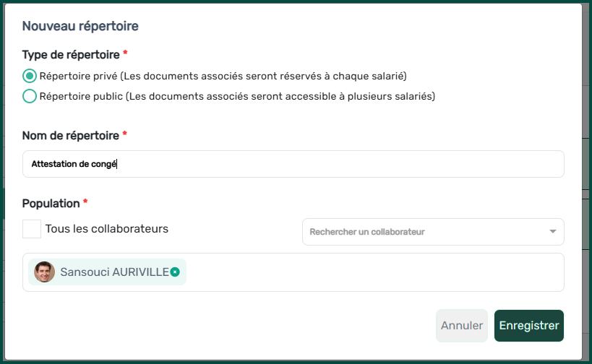Select the "Répertoire privé" radio button
The width and height of the screenshot is (592, 364).
(30, 76)
